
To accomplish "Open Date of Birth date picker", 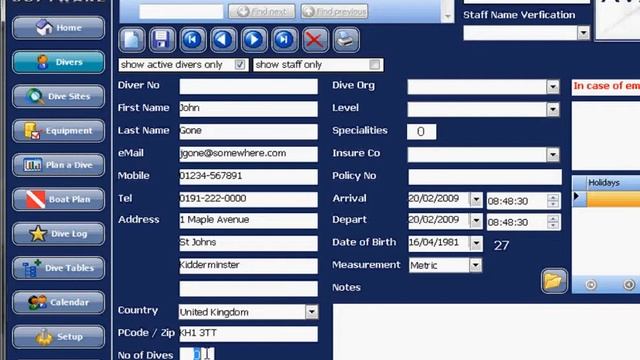I will 476,244.
